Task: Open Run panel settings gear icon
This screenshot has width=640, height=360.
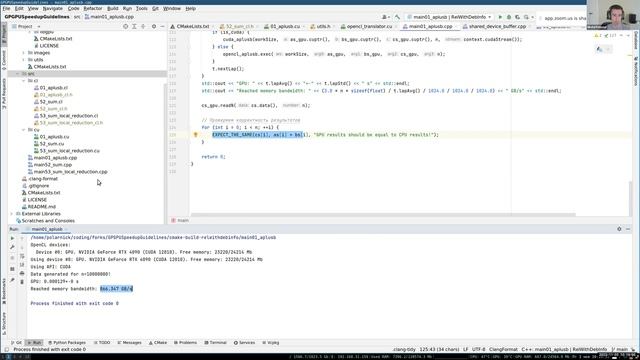Action: (x=619, y=229)
